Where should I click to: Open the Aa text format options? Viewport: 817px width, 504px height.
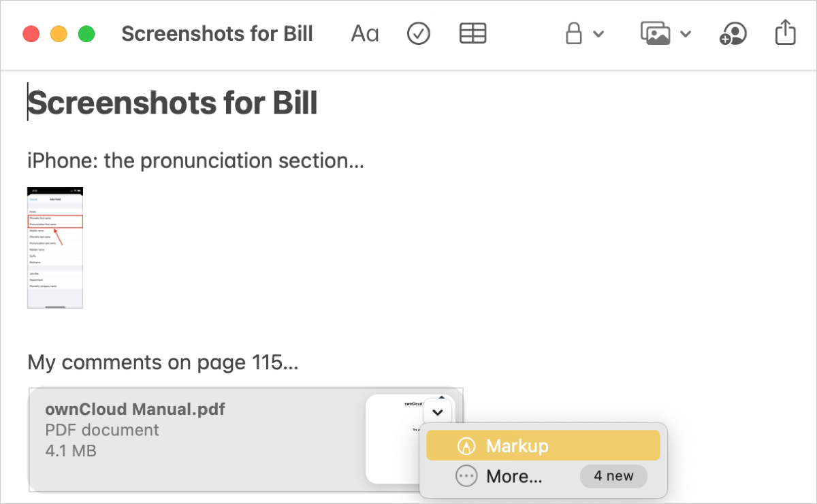tap(364, 33)
